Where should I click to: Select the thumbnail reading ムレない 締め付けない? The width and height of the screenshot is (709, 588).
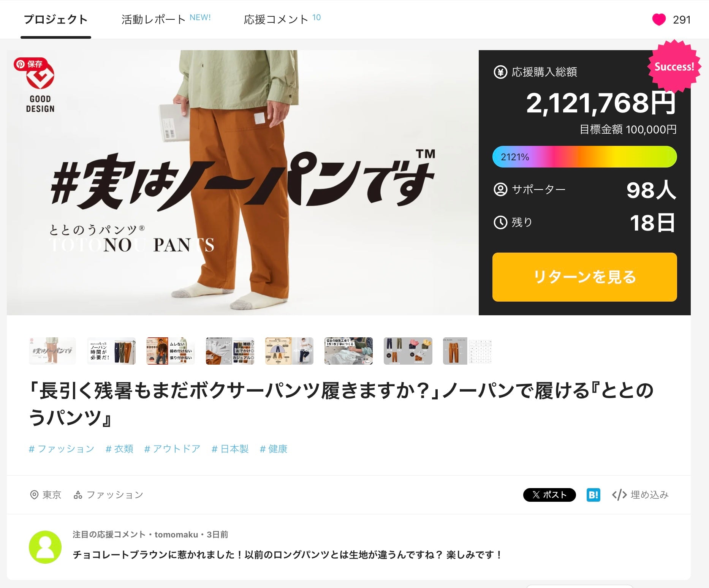(171, 351)
